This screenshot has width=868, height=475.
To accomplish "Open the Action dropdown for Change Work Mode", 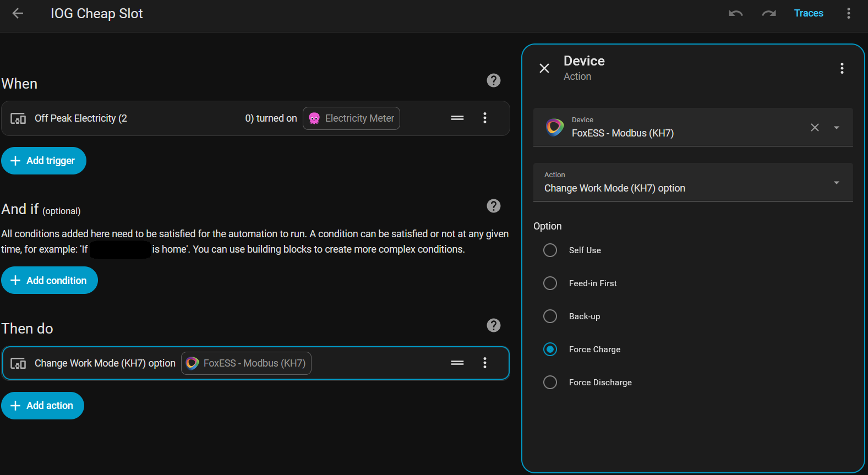I will 693,182.
